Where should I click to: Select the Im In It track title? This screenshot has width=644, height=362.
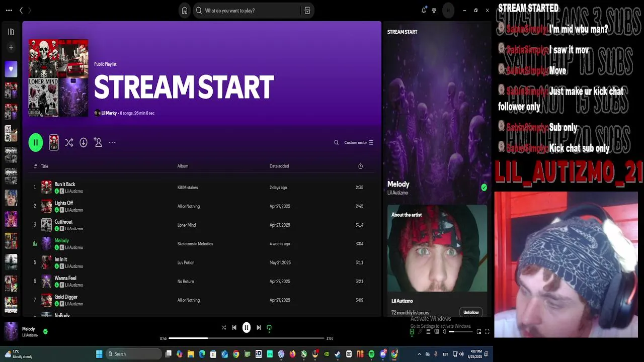[60, 259]
